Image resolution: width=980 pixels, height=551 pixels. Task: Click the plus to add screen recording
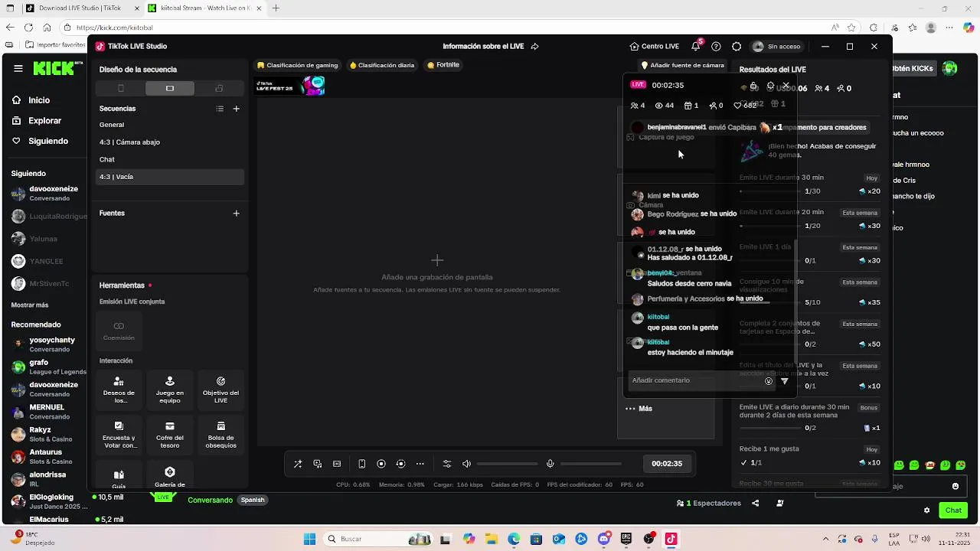(x=437, y=260)
